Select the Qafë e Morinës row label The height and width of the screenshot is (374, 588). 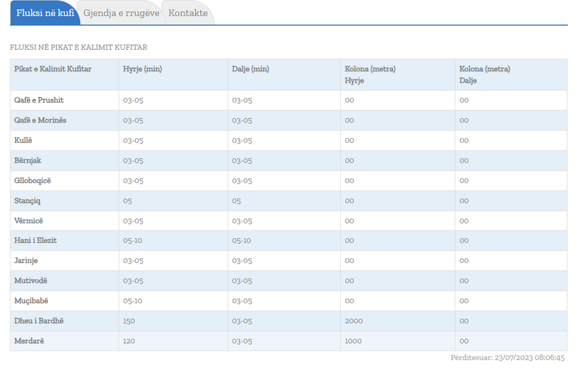tap(40, 121)
